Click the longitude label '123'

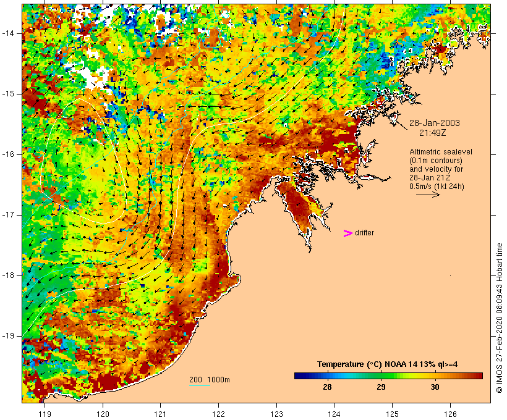(276, 414)
